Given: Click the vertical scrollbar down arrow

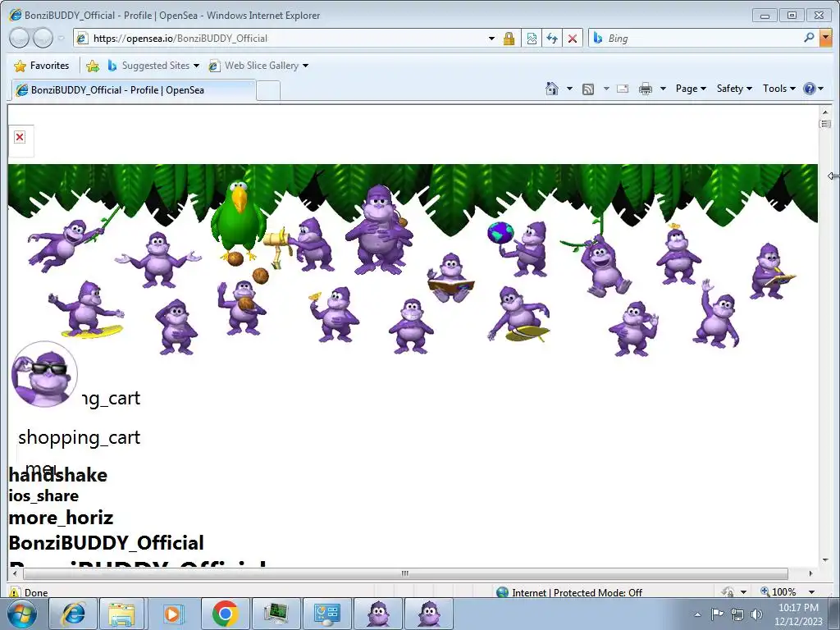Looking at the screenshot, I should point(825,560).
